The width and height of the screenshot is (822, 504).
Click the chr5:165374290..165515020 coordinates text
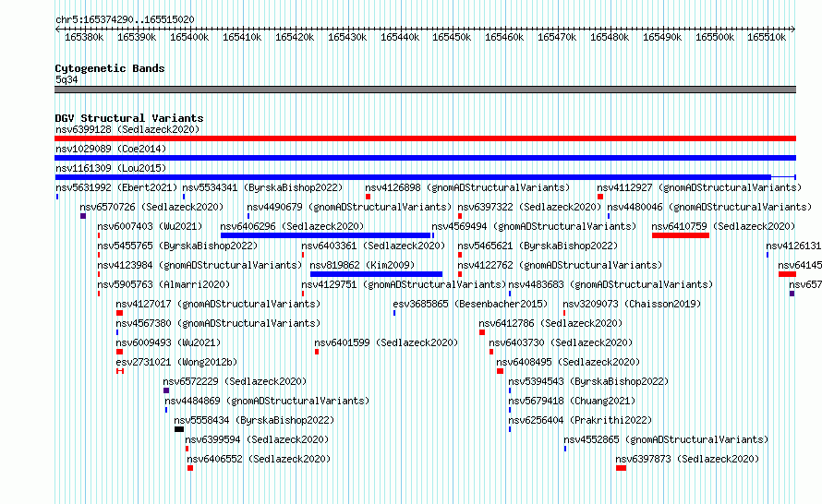point(125,19)
